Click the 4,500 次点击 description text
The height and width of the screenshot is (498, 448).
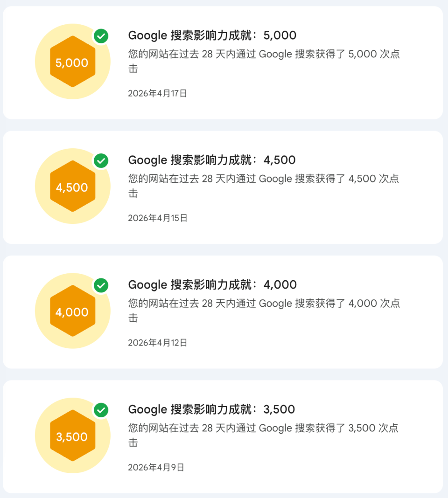[264, 186]
